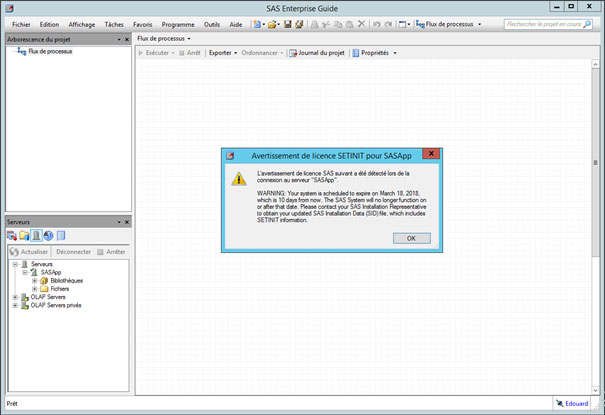The height and width of the screenshot is (415, 605).
Task: Open the Tâches menu
Action: tap(114, 24)
